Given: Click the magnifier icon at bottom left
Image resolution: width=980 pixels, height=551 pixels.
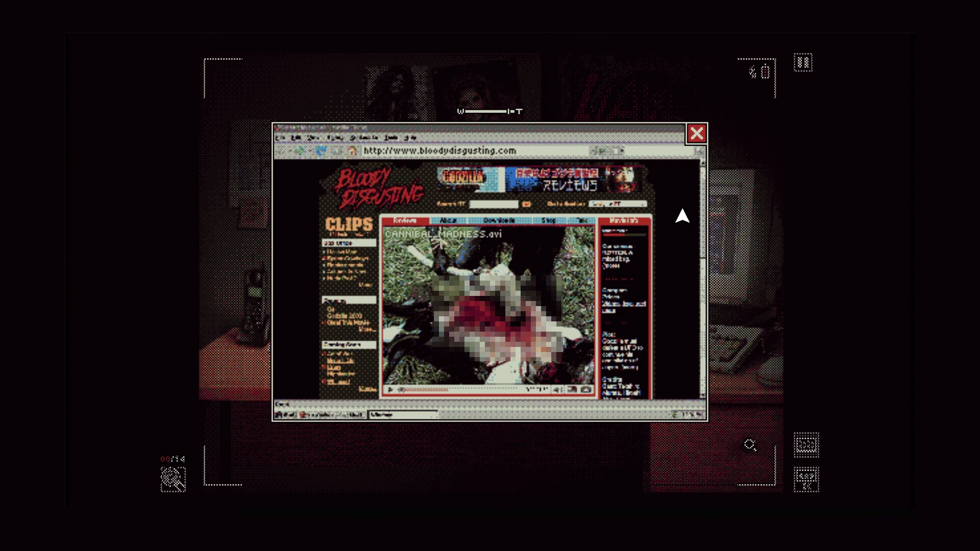Looking at the screenshot, I should tap(173, 480).
